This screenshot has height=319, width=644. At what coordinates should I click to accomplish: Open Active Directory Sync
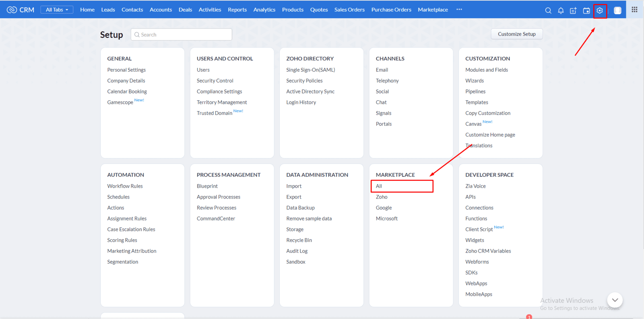click(x=310, y=92)
